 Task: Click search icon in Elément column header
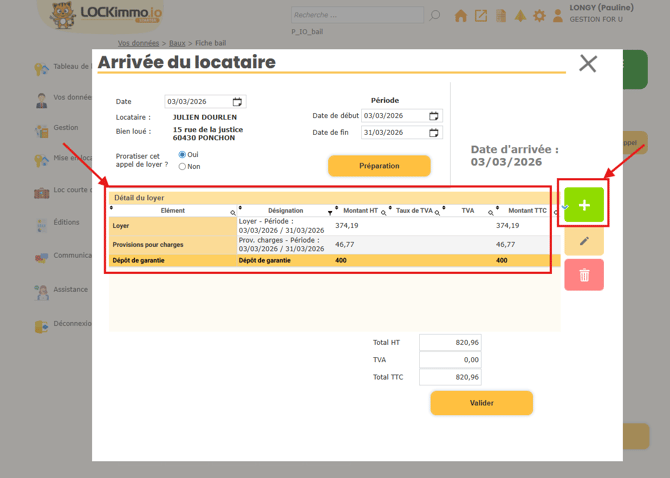[x=233, y=212]
